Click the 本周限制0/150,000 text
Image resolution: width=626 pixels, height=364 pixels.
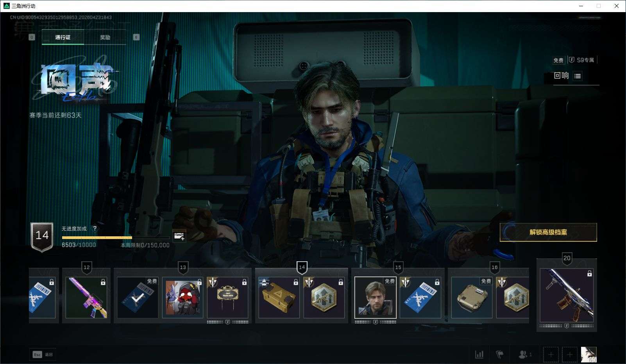[145, 245]
